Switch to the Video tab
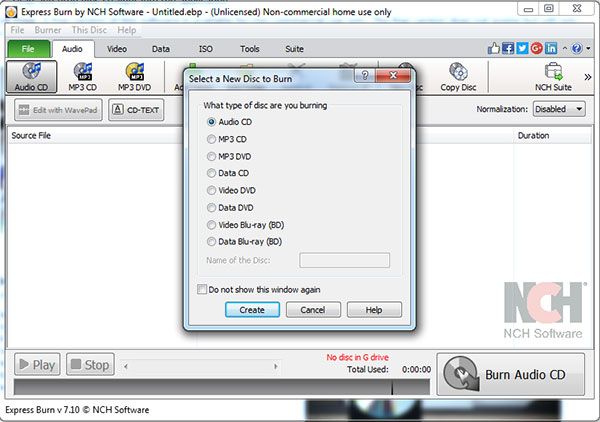 tap(117, 48)
